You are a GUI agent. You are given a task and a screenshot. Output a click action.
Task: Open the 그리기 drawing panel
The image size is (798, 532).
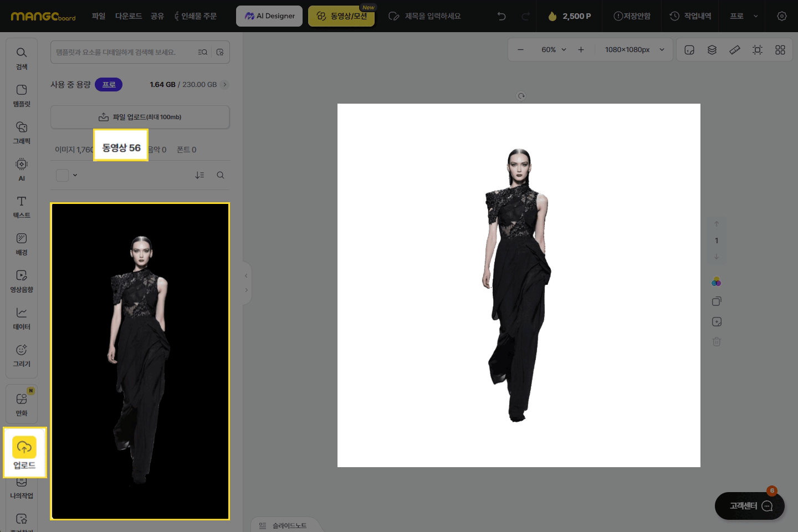pos(22,355)
